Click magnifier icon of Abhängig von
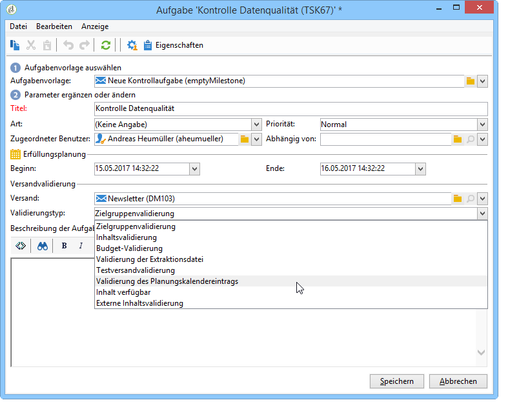Image resolution: width=519 pixels, height=420 pixels. [x=471, y=139]
